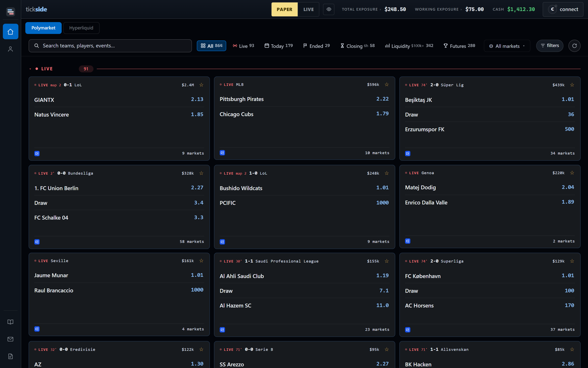This screenshot has width=588, height=368.
Task: Click Today 179 filter
Action: tap(279, 46)
